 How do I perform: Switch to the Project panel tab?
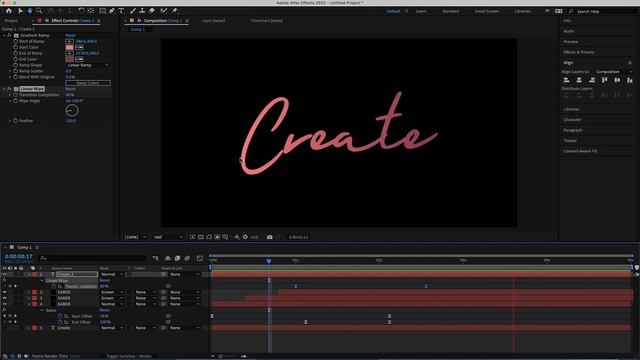tap(11, 20)
